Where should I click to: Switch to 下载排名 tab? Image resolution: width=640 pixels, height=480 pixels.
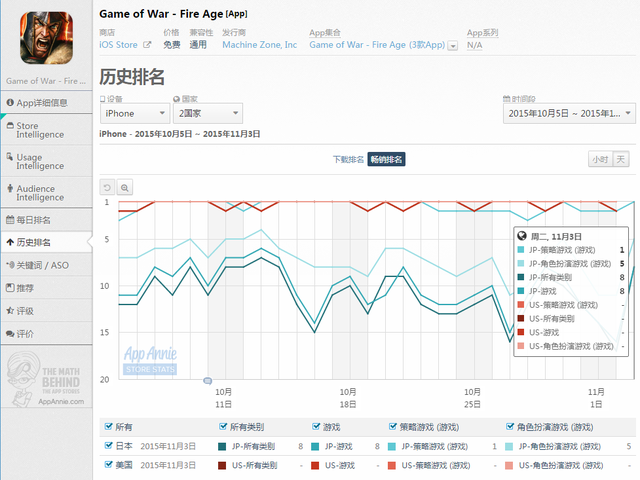(x=348, y=159)
